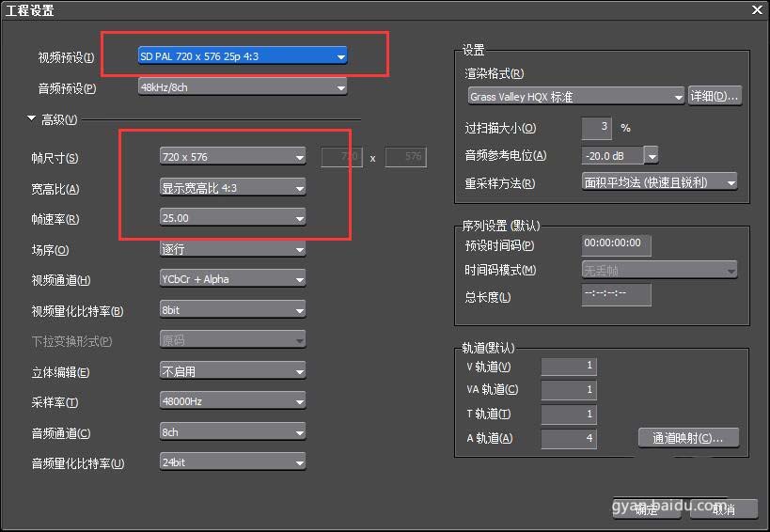Open the 渲染格式 dropdown Grass Valley HQX 标准

[575, 96]
